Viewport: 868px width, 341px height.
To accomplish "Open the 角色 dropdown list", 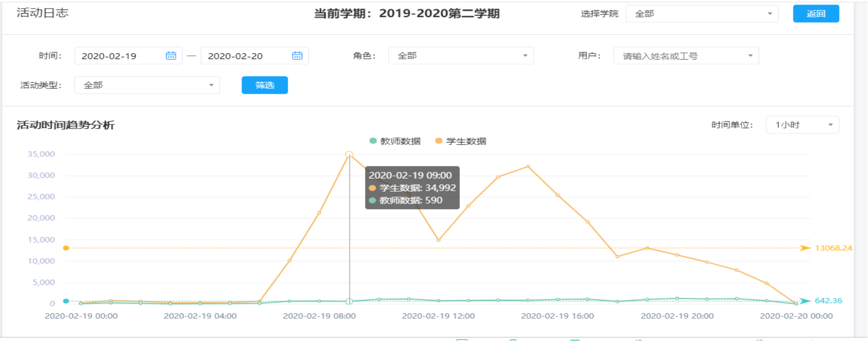I will (x=460, y=56).
